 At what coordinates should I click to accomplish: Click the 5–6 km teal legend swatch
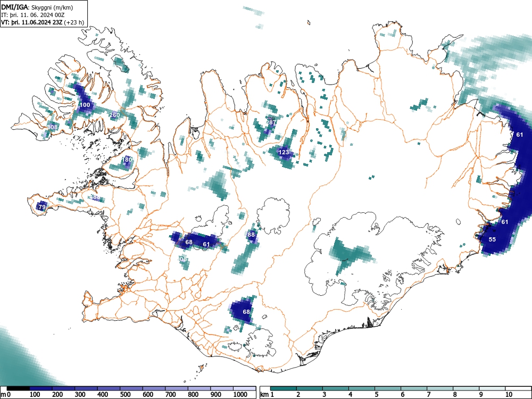pyautogui.click(x=388, y=388)
